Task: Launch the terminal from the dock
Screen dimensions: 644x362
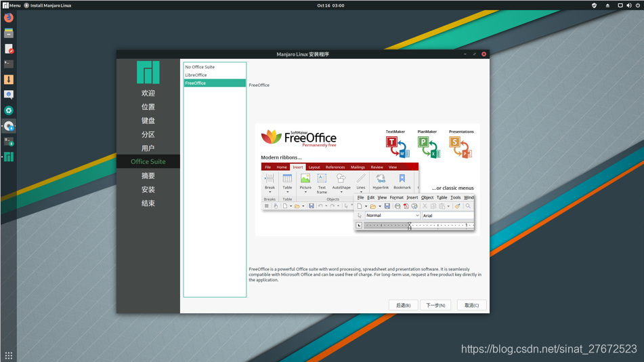Action: coord(9,64)
